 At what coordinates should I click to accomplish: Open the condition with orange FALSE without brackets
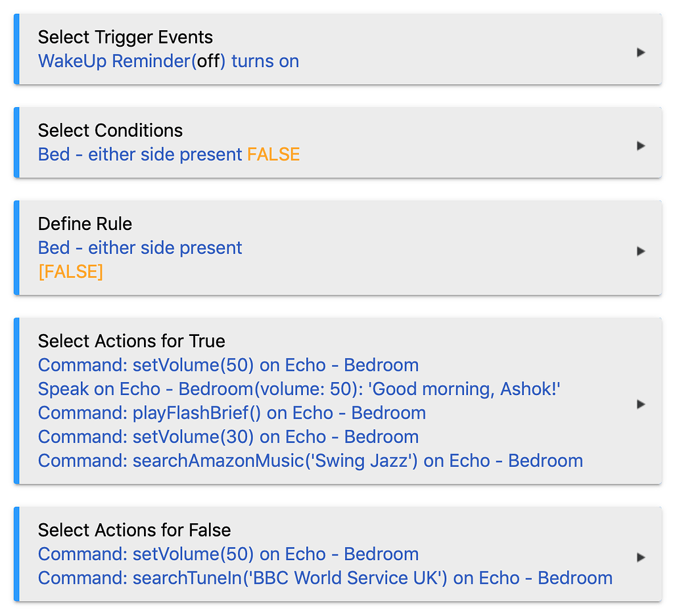[x=168, y=154]
